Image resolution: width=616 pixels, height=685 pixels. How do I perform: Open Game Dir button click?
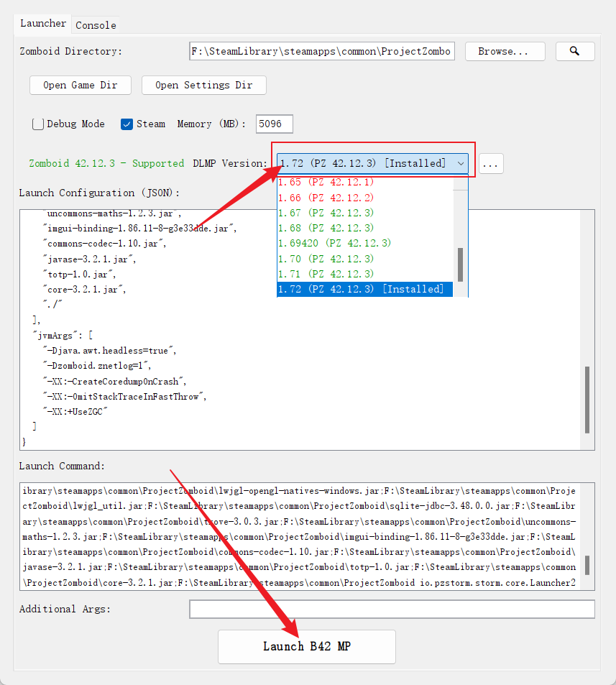tap(80, 85)
